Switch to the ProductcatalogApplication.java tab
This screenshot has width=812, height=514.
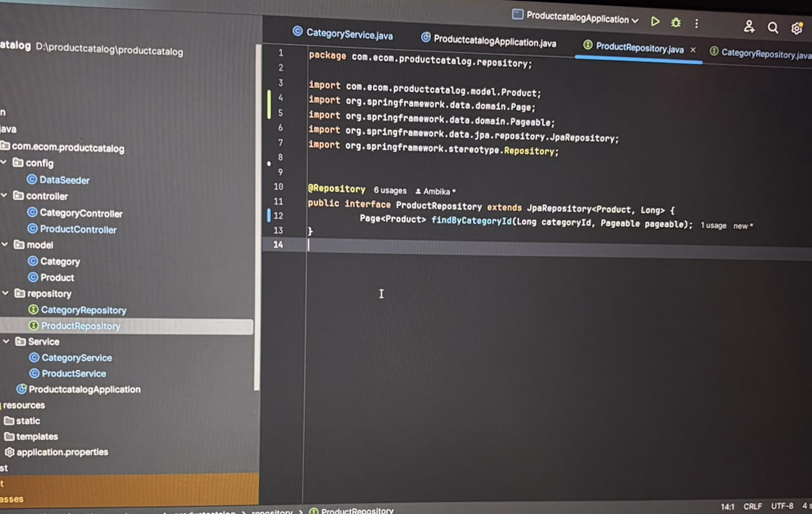coord(489,40)
